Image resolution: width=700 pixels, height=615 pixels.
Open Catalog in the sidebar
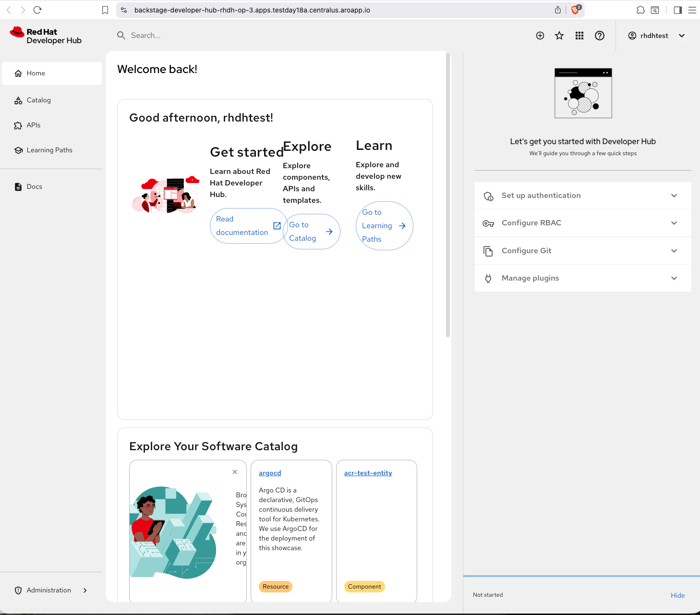pos(52,100)
